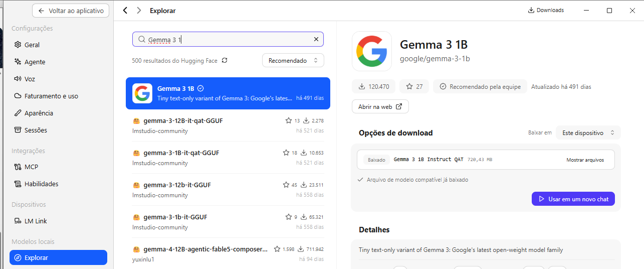Click the google/gemma-3-1b repository text
The height and width of the screenshot is (269, 644).
tap(435, 59)
